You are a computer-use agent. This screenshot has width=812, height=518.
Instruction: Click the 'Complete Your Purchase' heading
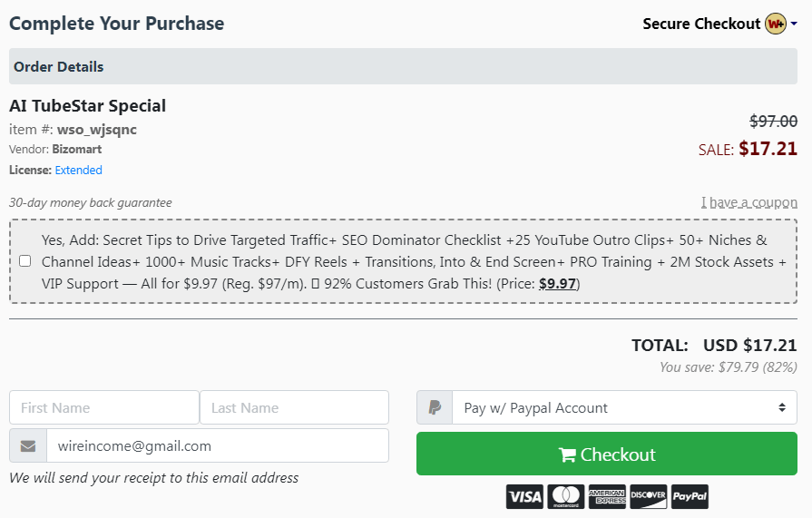tap(116, 24)
